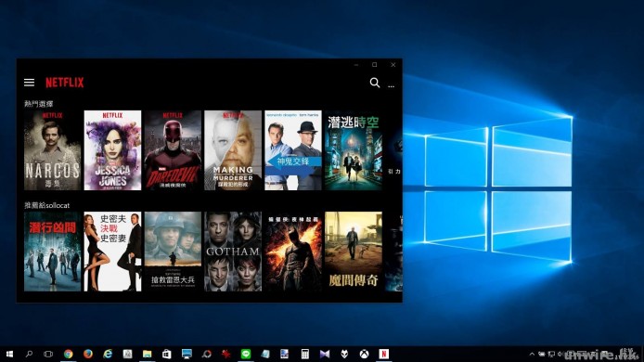The image size is (644, 362).
Task: Open the LINE app on taskbar
Action: (246, 354)
